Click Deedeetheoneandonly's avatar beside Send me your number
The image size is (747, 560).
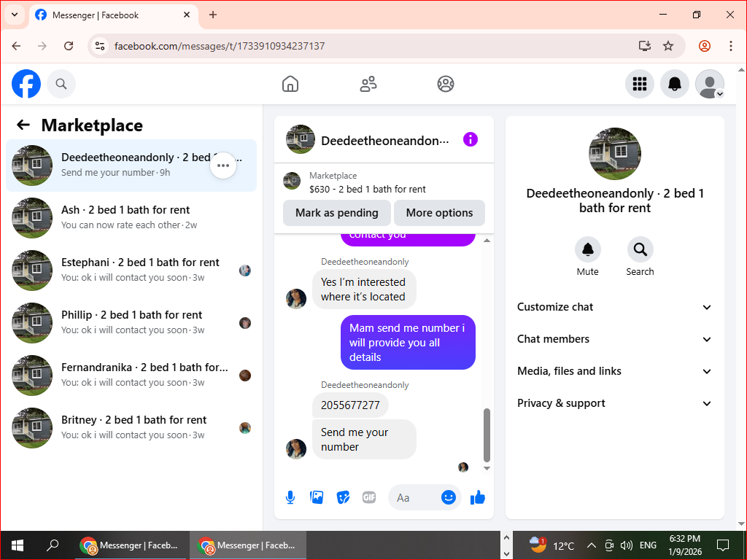[x=296, y=448]
